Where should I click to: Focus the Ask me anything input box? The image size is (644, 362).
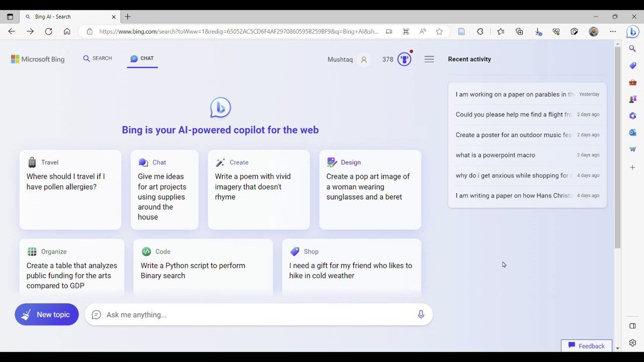pyautogui.click(x=258, y=315)
